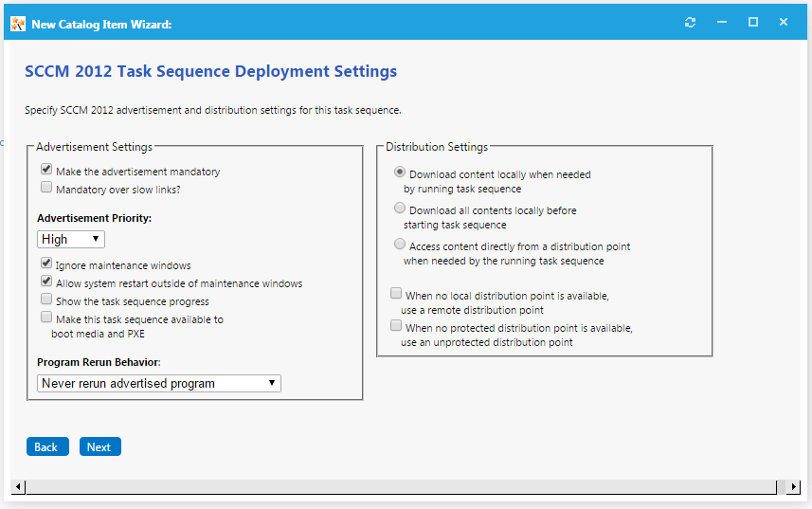The image size is (812, 509).
Task: Click the Back button
Action: [46, 447]
